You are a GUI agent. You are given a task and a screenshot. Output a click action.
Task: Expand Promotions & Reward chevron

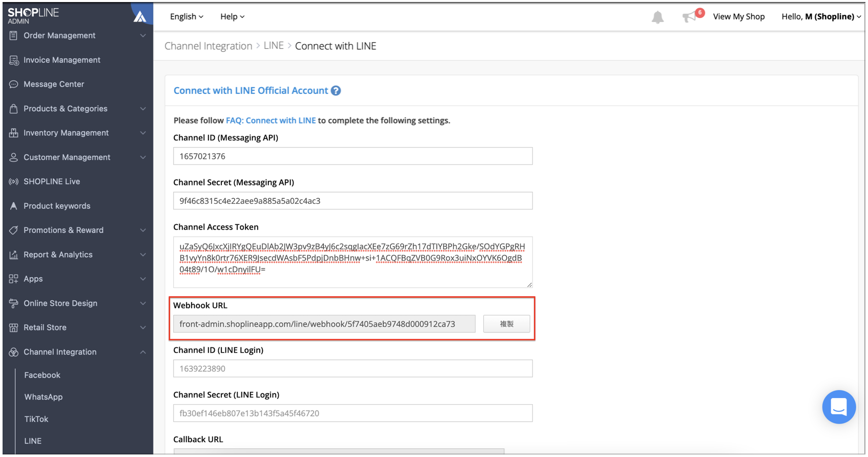click(x=143, y=230)
